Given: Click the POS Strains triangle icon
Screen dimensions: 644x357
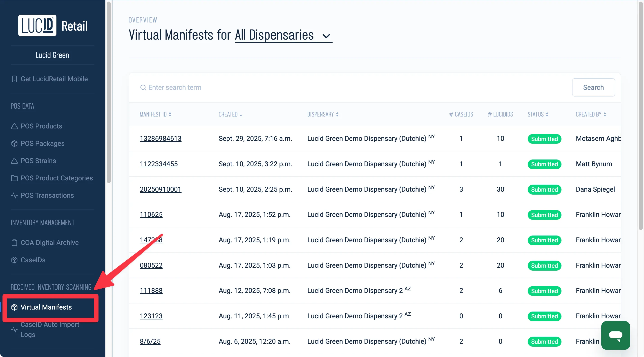Looking at the screenshot, I should click(14, 161).
